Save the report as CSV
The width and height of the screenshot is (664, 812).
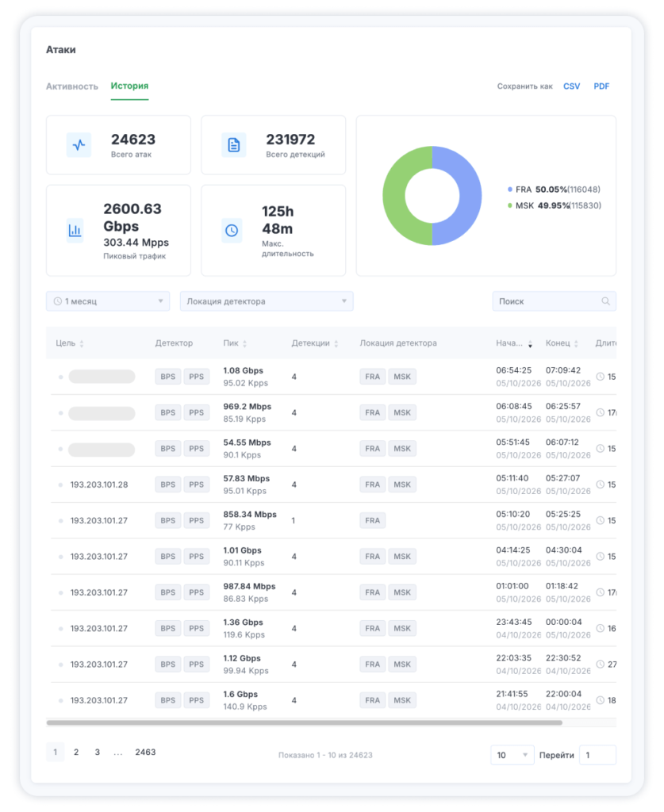coord(571,86)
